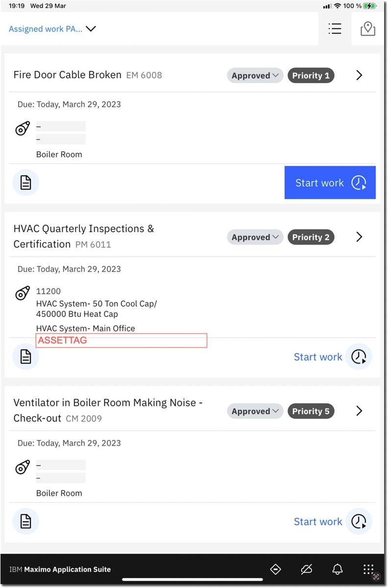Open the document icon for Fire Door order

point(25,183)
